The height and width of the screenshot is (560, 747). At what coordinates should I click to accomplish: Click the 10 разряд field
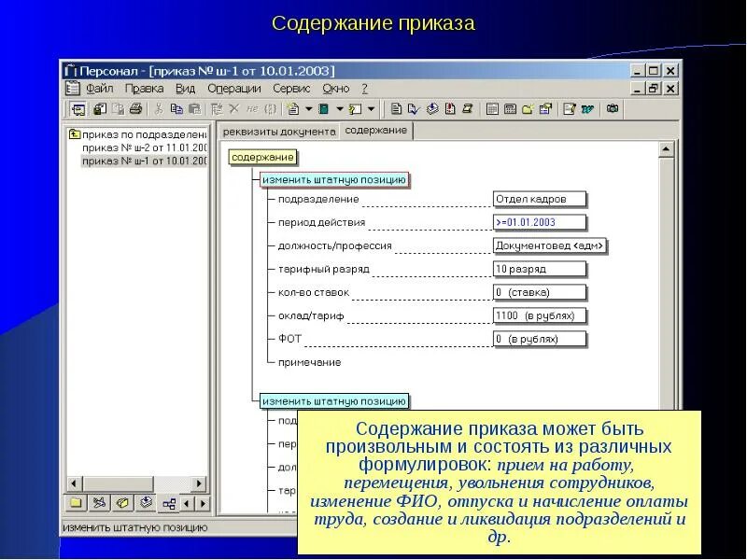click(540, 269)
